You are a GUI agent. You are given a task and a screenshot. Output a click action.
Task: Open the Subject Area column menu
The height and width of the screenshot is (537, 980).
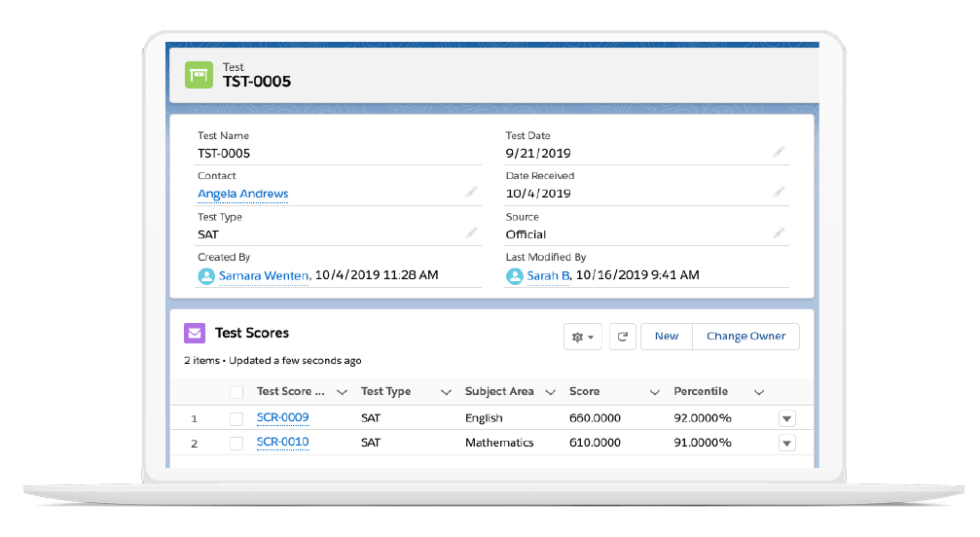(x=550, y=392)
